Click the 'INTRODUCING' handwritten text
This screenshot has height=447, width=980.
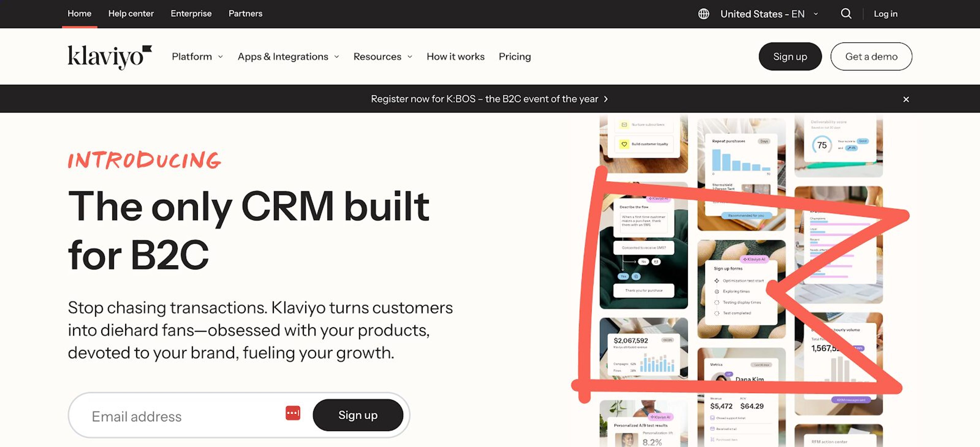(x=144, y=160)
